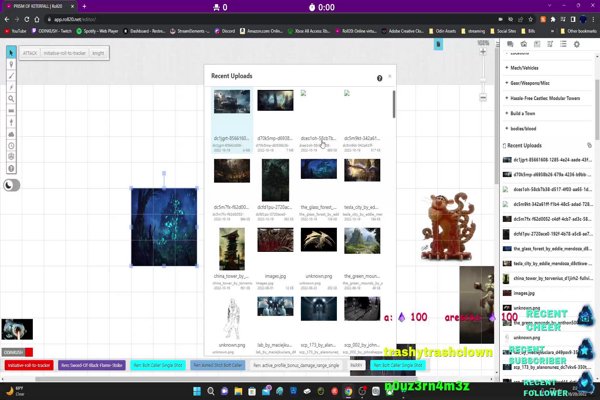Toggle the dark mode moon switch
This screenshot has height=400, width=600.
11,185
